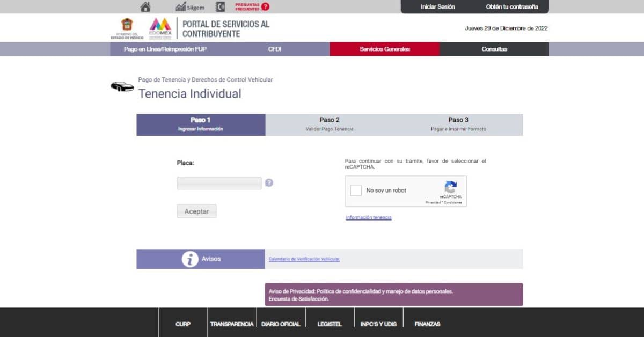The image size is (644, 337).
Task: Click the Tenencia Individual heading
Action: pos(190,93)
